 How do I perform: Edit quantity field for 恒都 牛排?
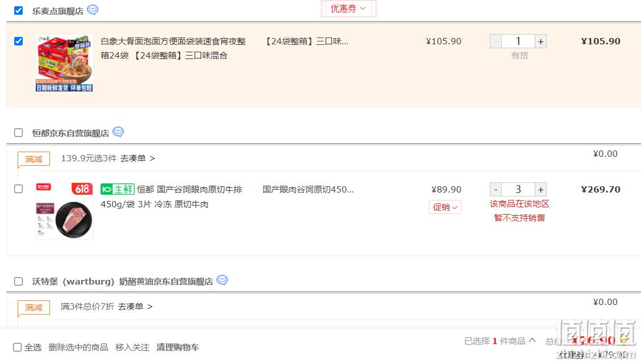(x=518, y=190)
